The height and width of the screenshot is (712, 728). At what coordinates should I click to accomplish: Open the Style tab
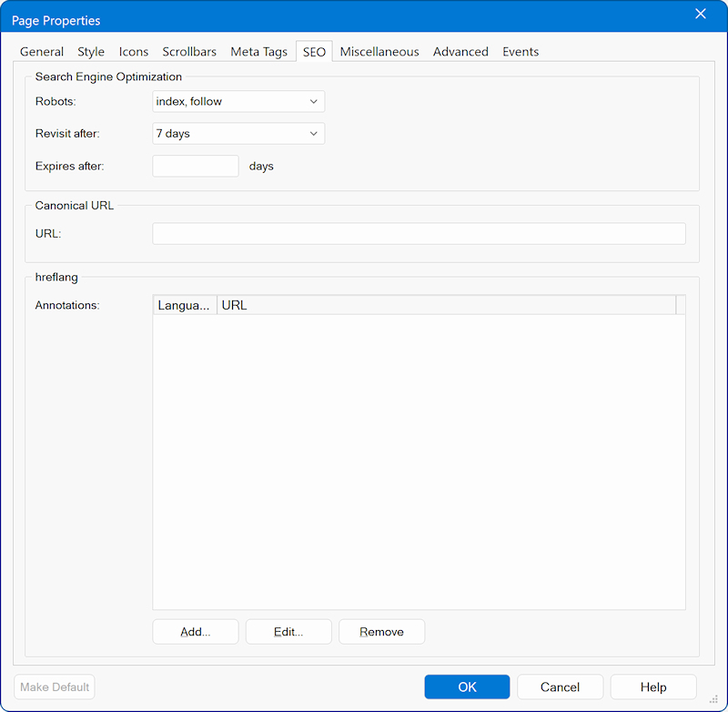pyautogui.click(x=91, y=52)
